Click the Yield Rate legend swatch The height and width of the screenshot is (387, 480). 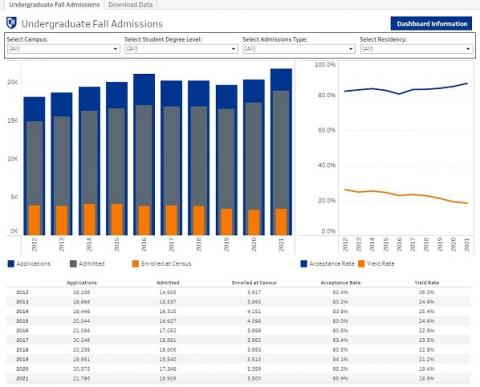click(361, 264)
